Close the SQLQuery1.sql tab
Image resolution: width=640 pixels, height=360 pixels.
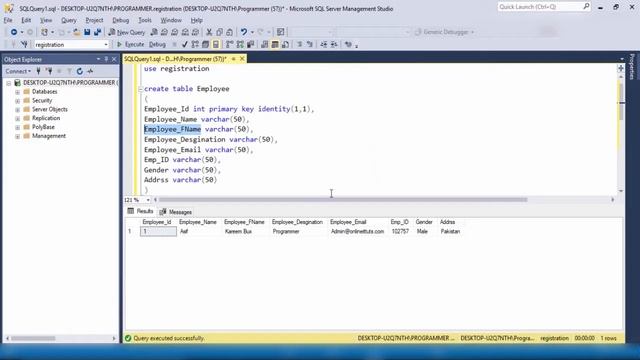point(242,59)
